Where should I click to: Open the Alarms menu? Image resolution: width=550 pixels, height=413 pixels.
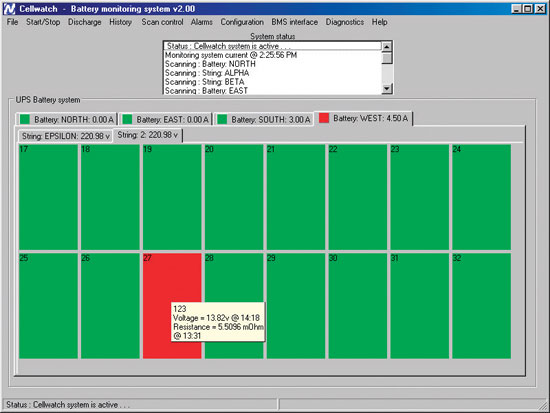[202, 22]
